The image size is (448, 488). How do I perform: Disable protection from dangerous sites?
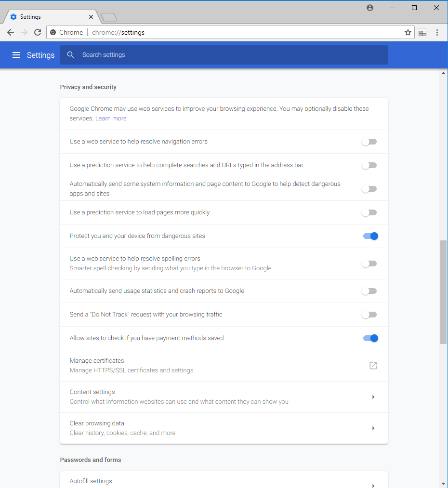click(370, 236)
